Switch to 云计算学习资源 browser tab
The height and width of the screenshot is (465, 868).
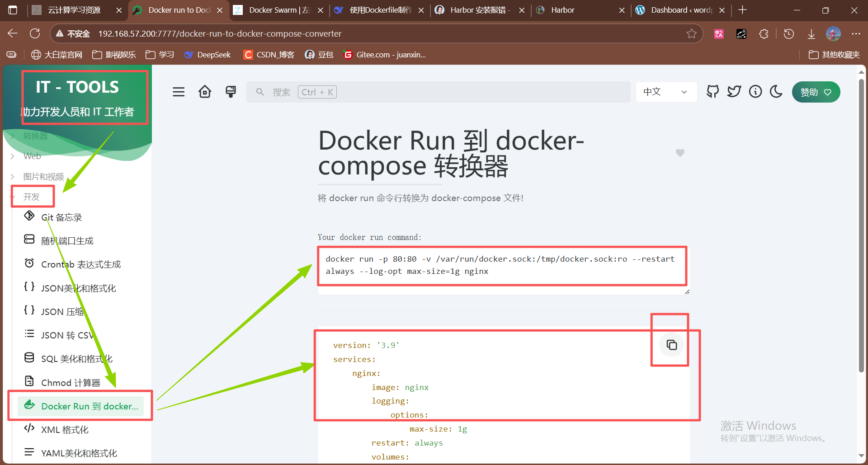point(74,10)
